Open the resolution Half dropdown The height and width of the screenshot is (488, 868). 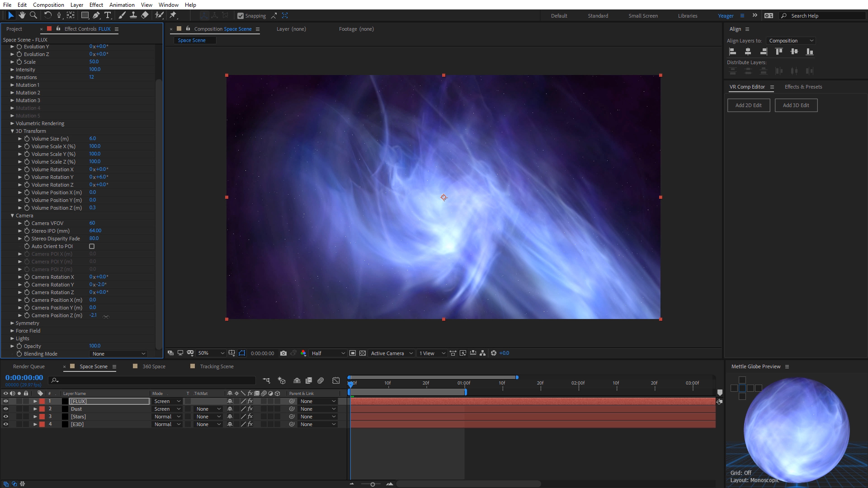click(x=328, y=353)
